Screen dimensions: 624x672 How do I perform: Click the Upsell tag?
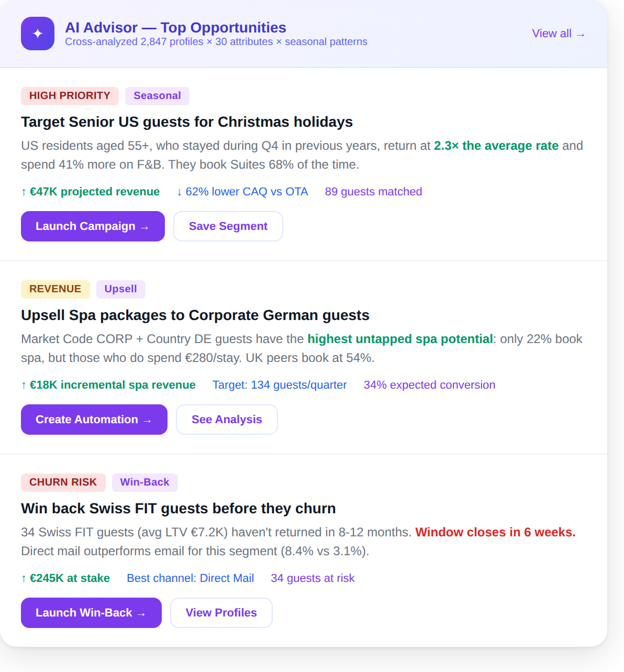[120, 289]
